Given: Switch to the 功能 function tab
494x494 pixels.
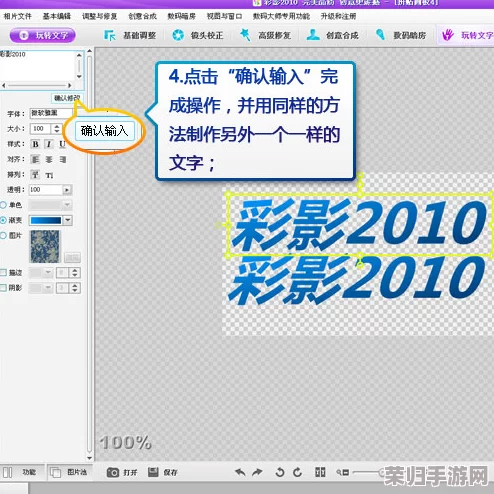Looking at the screenshot, I should pyautogui.click(x=22, y=472).
